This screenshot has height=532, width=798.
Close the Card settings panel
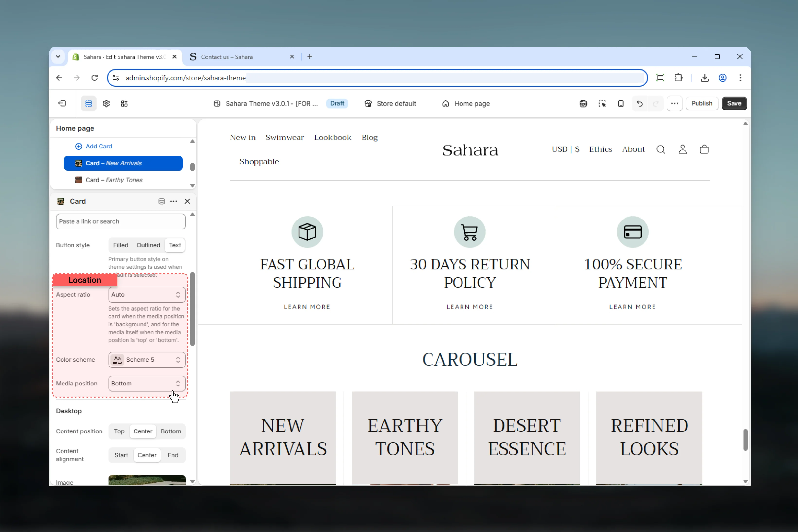click(187, 201)
